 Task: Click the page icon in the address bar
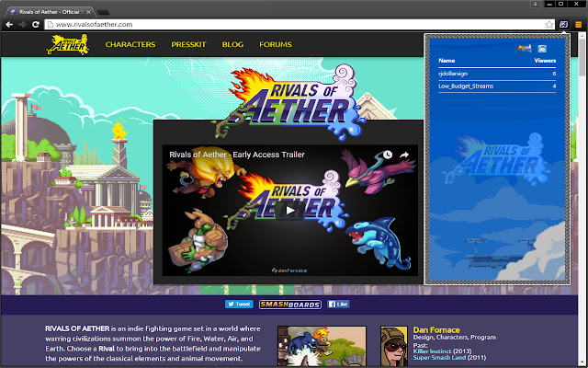[51, 25]
